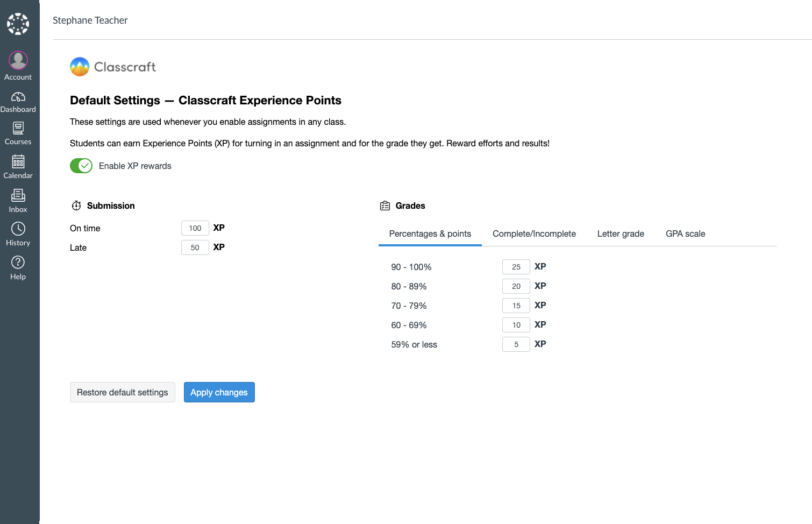Go to the Dashboard
Screen dimensions: 812x524
pos(18,102)
